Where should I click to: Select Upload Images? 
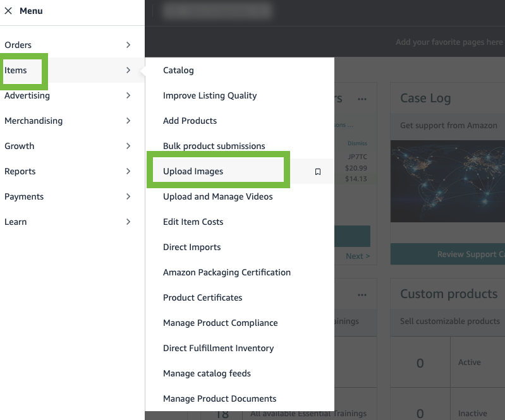pyautogui.click(x=193, y=171)
